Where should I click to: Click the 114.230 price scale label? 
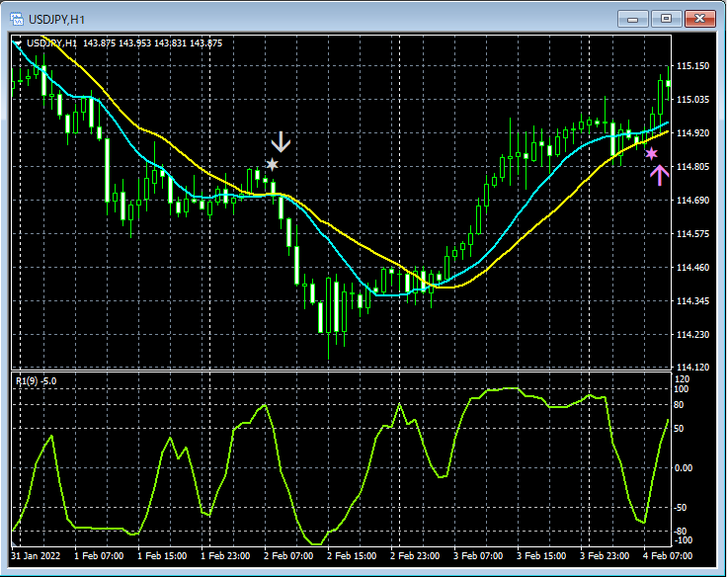point(692,335)
